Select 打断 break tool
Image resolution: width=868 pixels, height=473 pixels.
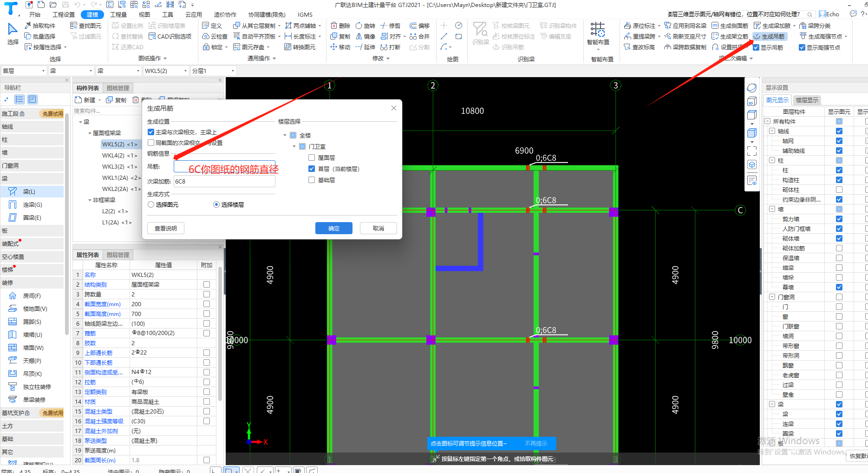[x=391, y=47]
